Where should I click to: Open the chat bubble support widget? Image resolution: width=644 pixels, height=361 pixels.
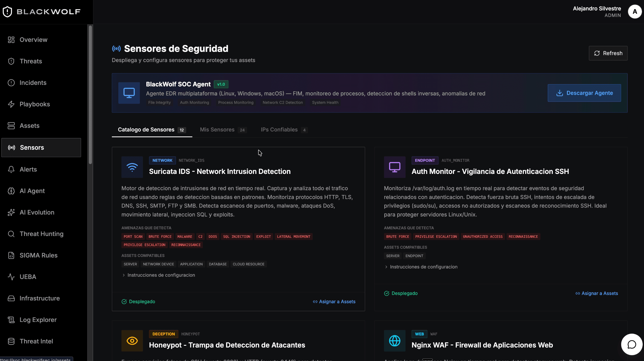click(632, 344)
